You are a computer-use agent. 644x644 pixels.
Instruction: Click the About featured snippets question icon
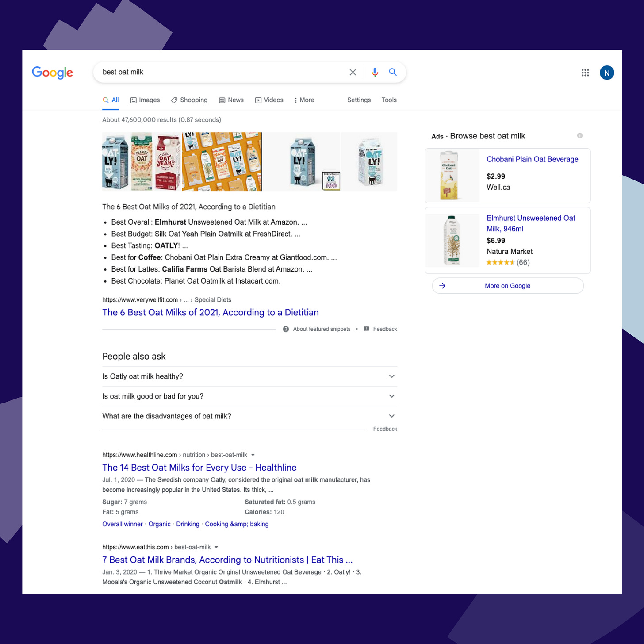pyautogui.click(x=286, y=329)
